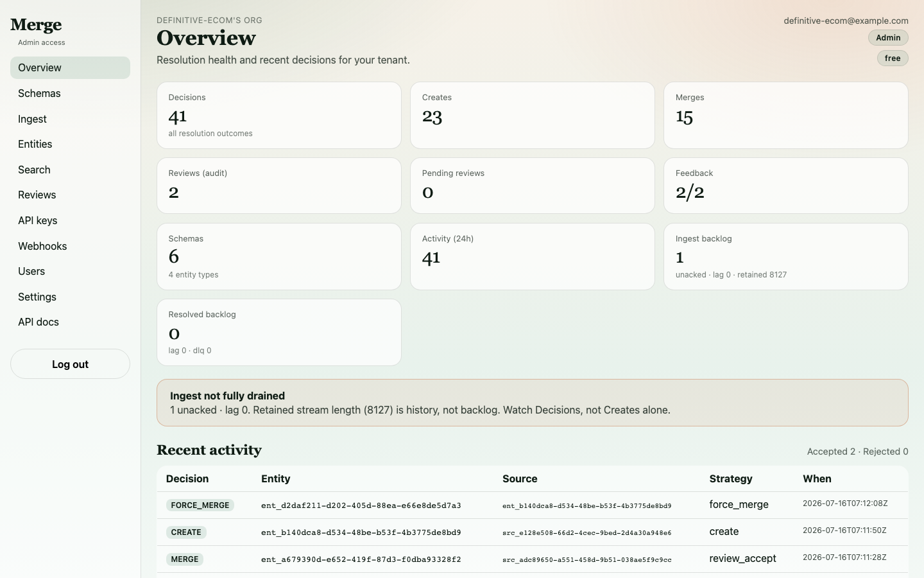924x578 pixels.
Task: Open the Reviews (audit) card
Action: tap(279, 186)
